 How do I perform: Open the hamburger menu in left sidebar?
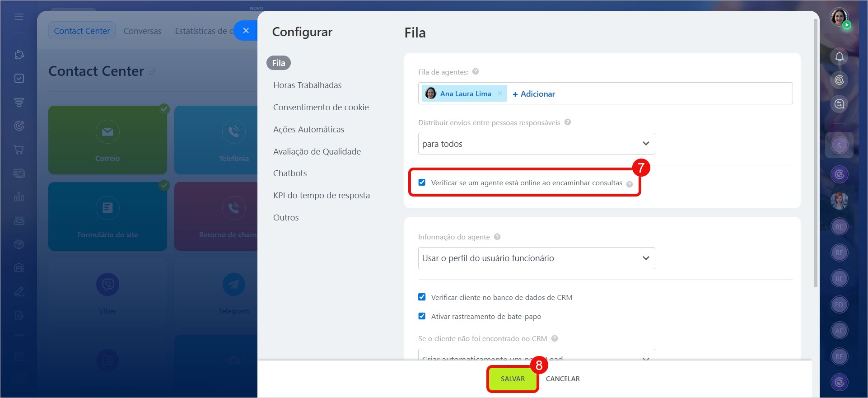(19, 17)
